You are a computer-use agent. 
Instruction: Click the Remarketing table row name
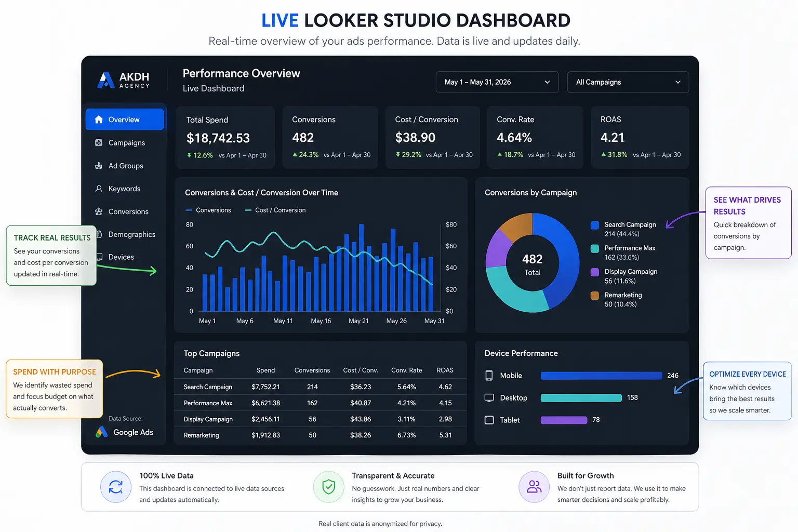(201, 435)
